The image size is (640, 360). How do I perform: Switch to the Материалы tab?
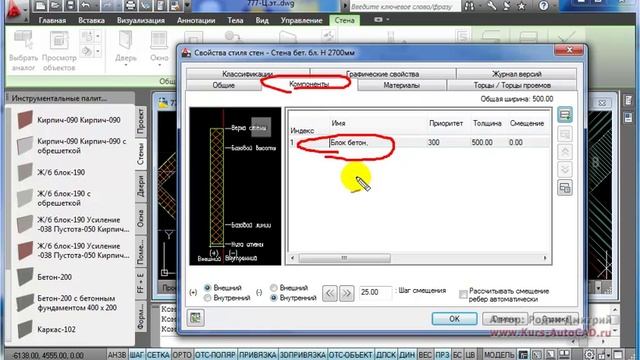401,85
